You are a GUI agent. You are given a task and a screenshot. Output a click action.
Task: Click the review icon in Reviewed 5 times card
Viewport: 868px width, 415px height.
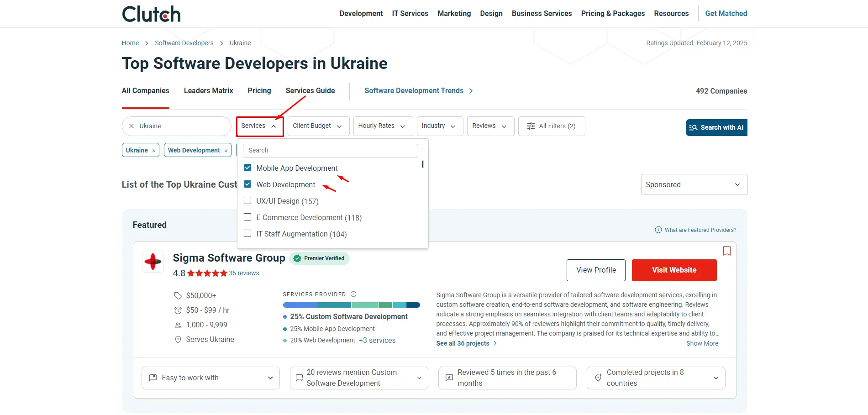tap(449, 378)
